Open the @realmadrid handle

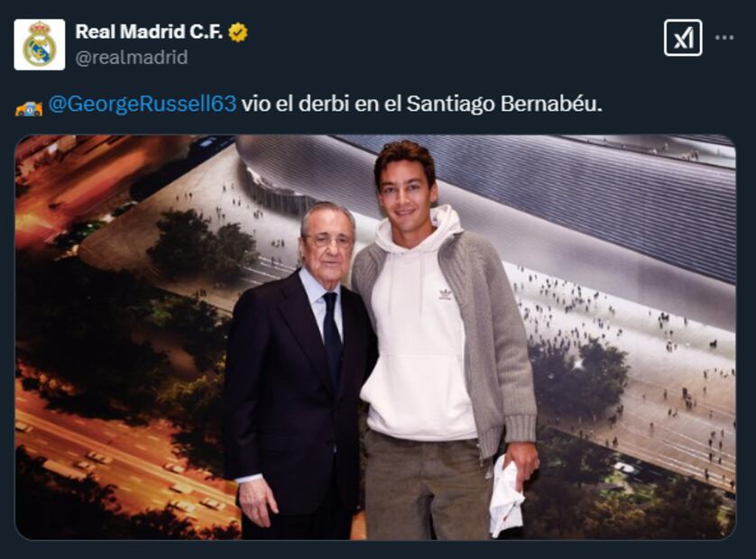click(132, 58)
